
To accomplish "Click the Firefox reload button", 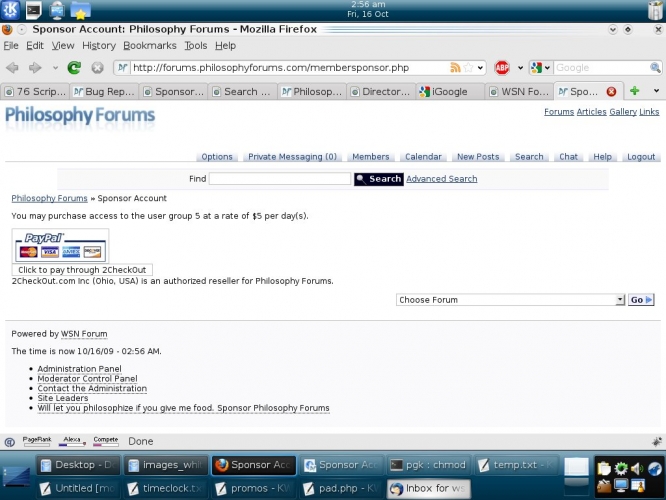I will (74, 68).
